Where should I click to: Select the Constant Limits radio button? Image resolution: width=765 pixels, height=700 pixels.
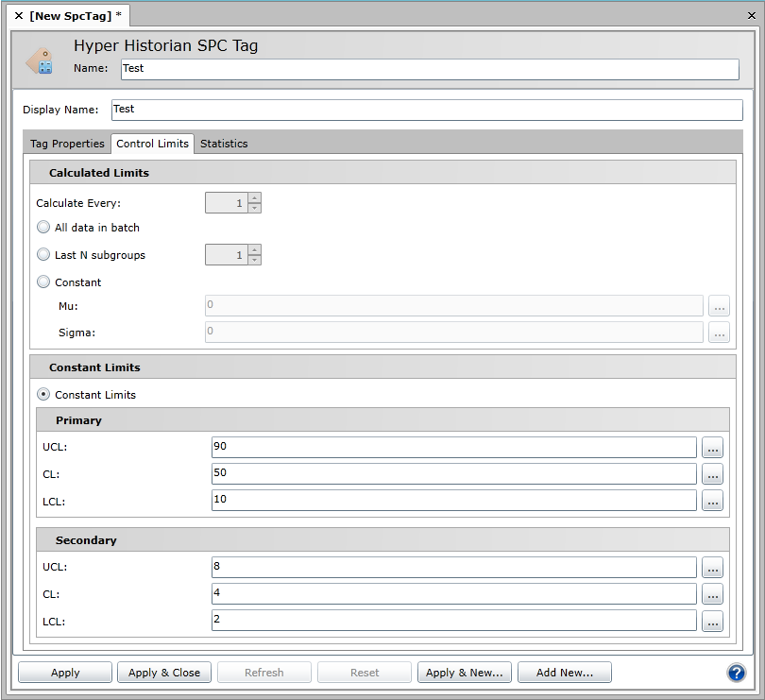(x=43, y=395)
